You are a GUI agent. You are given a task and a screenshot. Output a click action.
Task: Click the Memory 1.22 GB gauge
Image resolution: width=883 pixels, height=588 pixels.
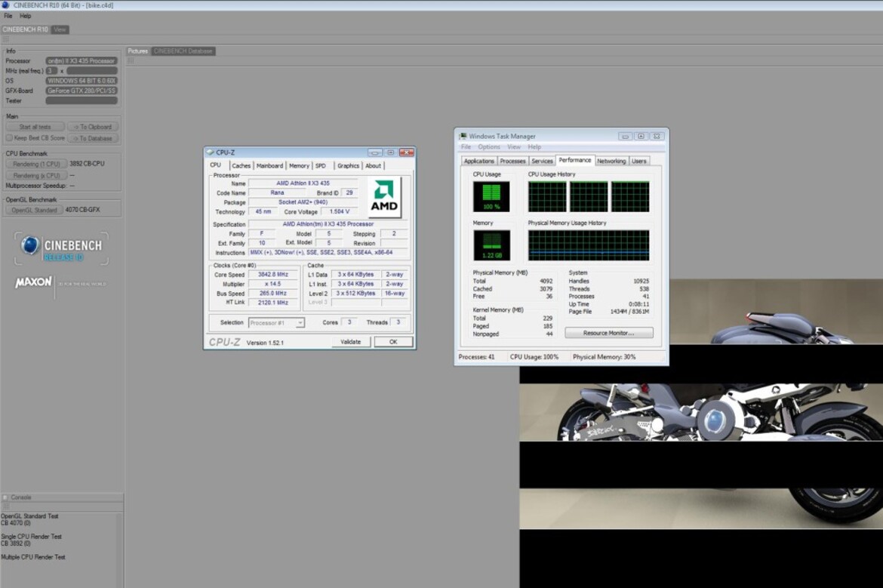[491, 245]
